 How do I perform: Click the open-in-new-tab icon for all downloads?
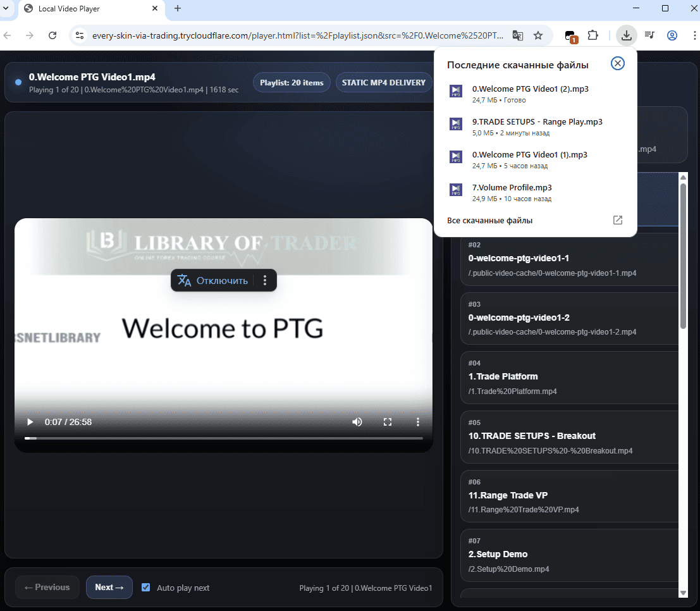[617, 220]
